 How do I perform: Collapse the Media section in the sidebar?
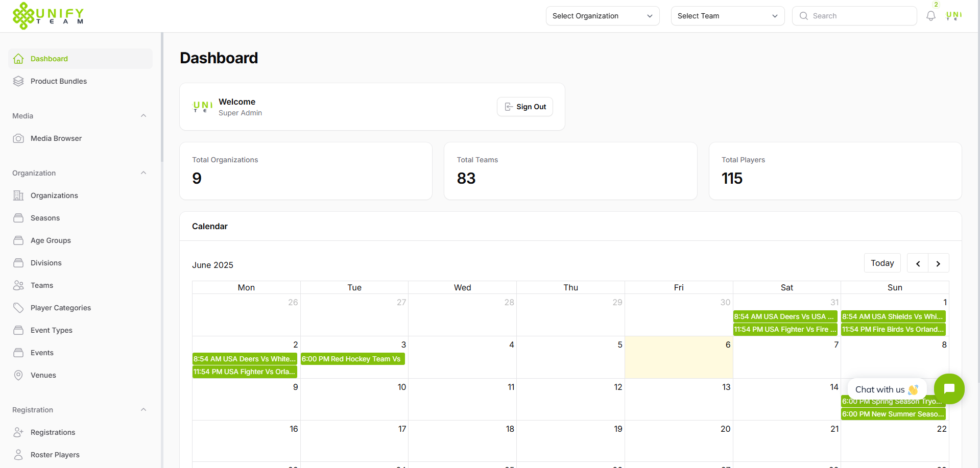click(144, 115)
